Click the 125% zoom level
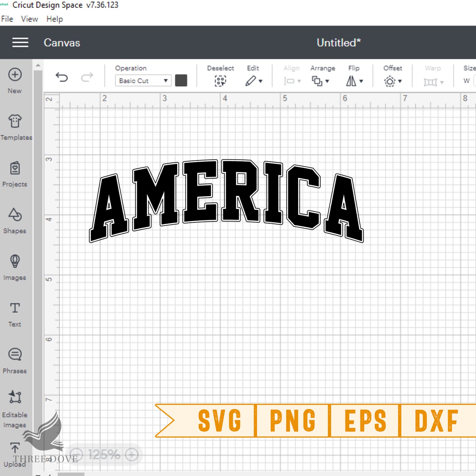 click(104, 455)
